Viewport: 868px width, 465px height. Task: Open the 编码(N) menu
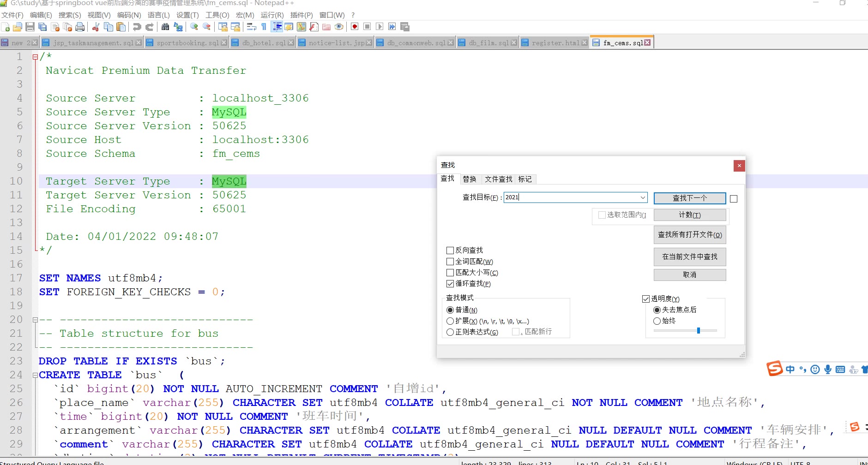tap(129, 15)
